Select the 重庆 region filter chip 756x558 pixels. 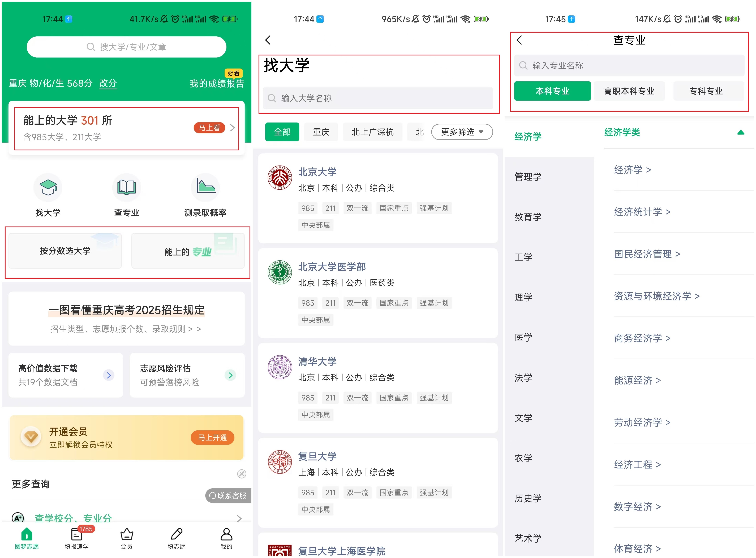[x=321, y=132]
